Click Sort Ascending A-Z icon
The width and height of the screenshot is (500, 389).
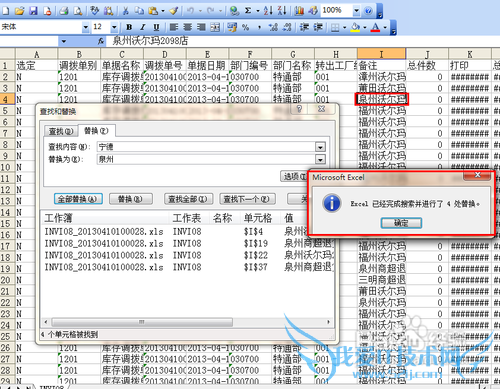(x=268, y=11)
